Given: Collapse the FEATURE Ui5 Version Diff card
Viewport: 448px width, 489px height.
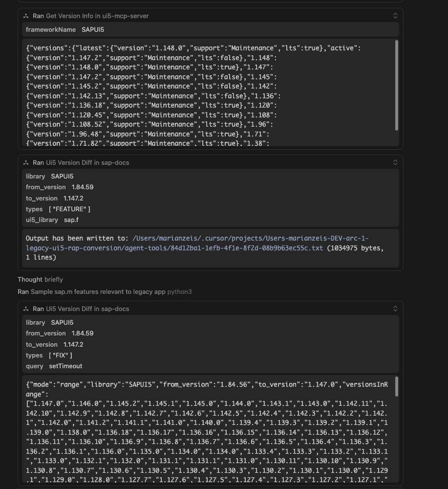Looking at the screenshot, I should click(395, 162).
